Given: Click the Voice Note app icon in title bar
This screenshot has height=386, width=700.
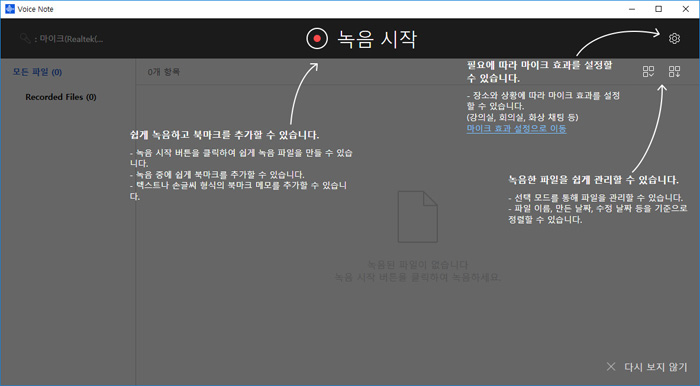Looking at the screenshot, I should point(9,9).
